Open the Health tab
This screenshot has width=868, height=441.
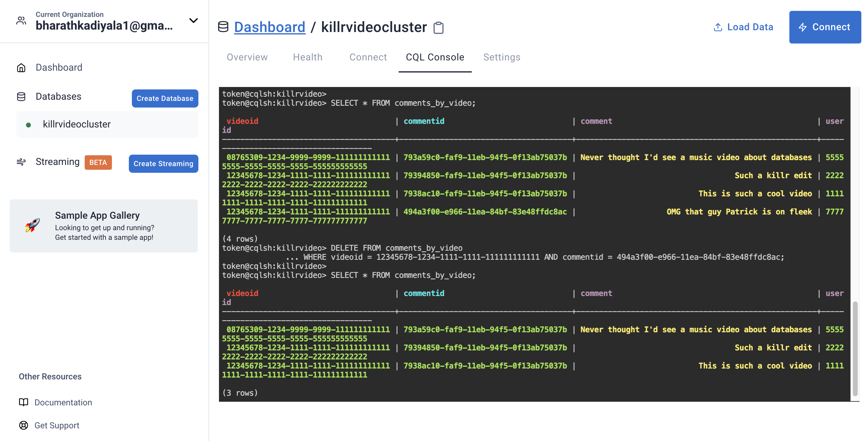[x=307, y=57]
